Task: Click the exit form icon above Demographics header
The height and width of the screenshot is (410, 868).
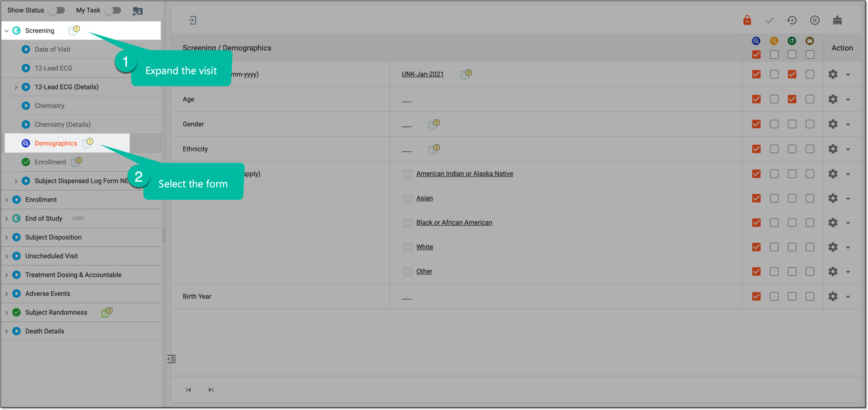Action: tap(192, 20)
